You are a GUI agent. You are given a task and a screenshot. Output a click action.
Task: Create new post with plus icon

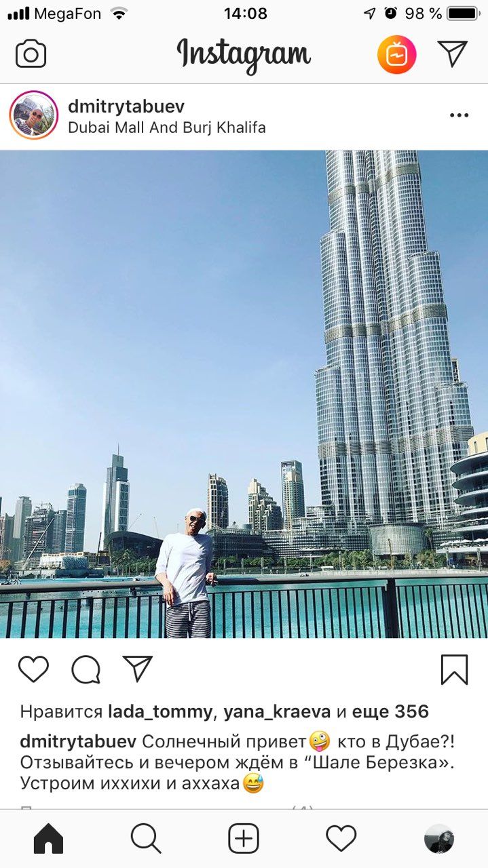coord(244,840)
